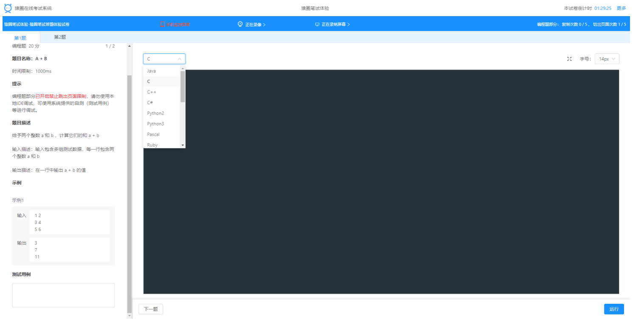
Task: Click into the dark code editor area
Action: tap(381, 182)
